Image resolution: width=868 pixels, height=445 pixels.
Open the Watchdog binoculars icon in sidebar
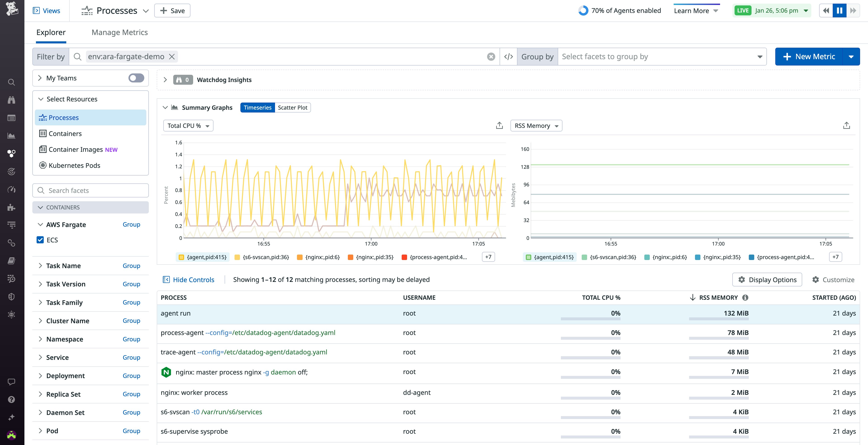(x=12, y=100)
